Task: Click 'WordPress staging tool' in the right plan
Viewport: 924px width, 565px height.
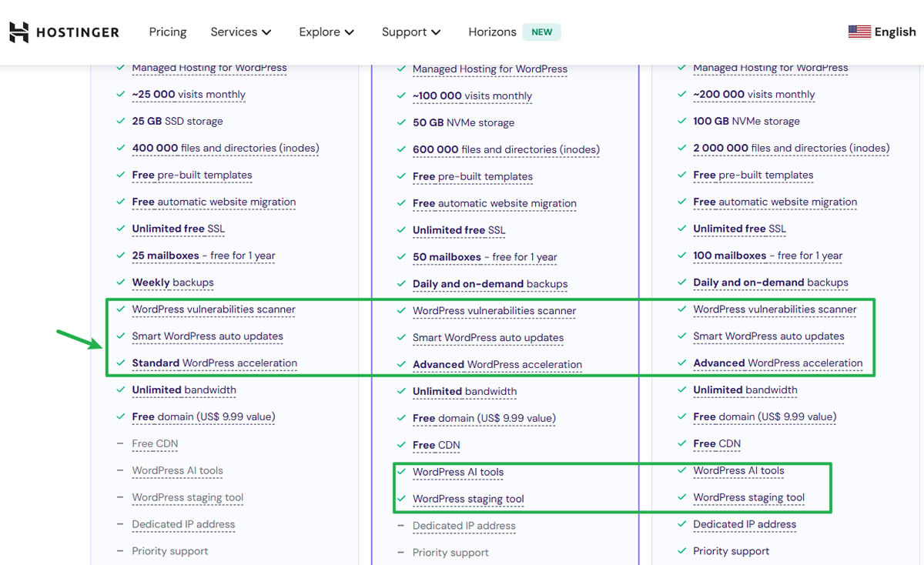Action: [x=748, y=499]
